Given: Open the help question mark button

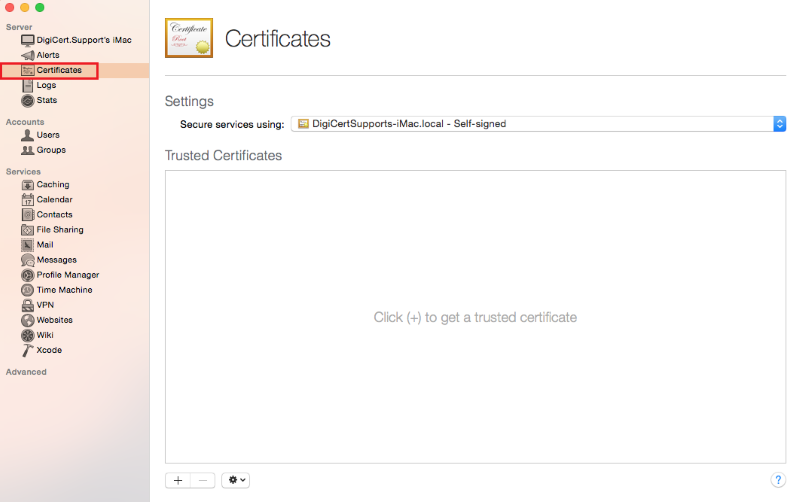Looking at the screenshot, I should (x=778, y=480).
